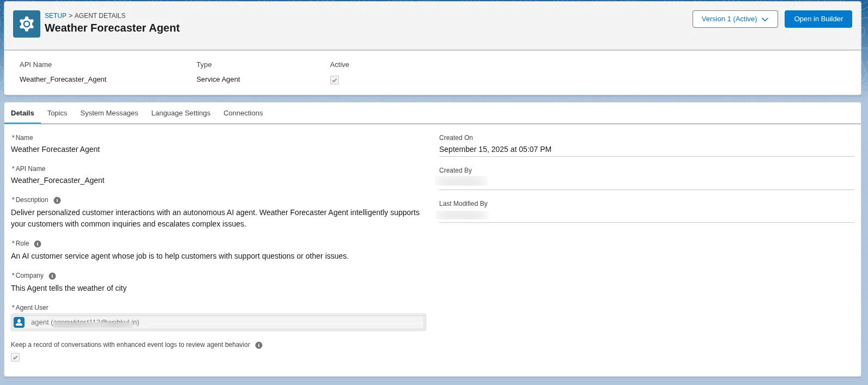Image resolution: width=868 pixels, height=385 pixels.
Task: Click the blurred Last Modified By value
Action: (x=463, y=215)
